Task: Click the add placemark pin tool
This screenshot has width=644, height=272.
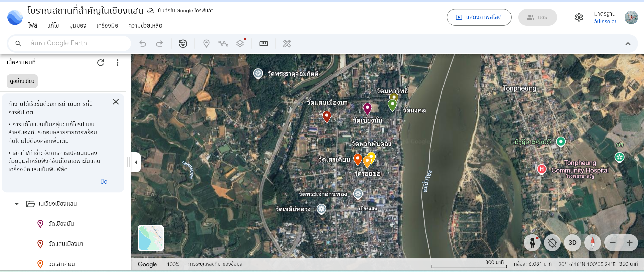Action: click(x=206, y=44)
